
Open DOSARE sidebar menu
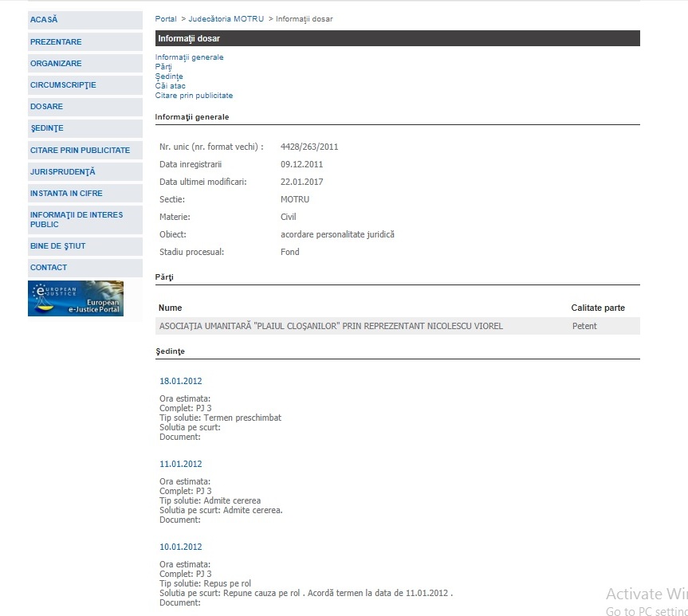46,107
